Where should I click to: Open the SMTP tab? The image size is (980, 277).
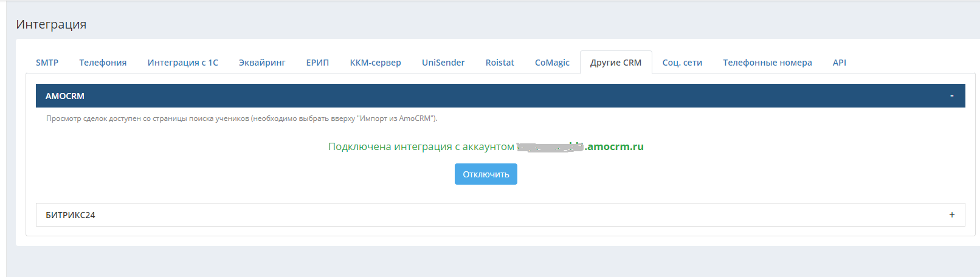[x=47, y=63]
